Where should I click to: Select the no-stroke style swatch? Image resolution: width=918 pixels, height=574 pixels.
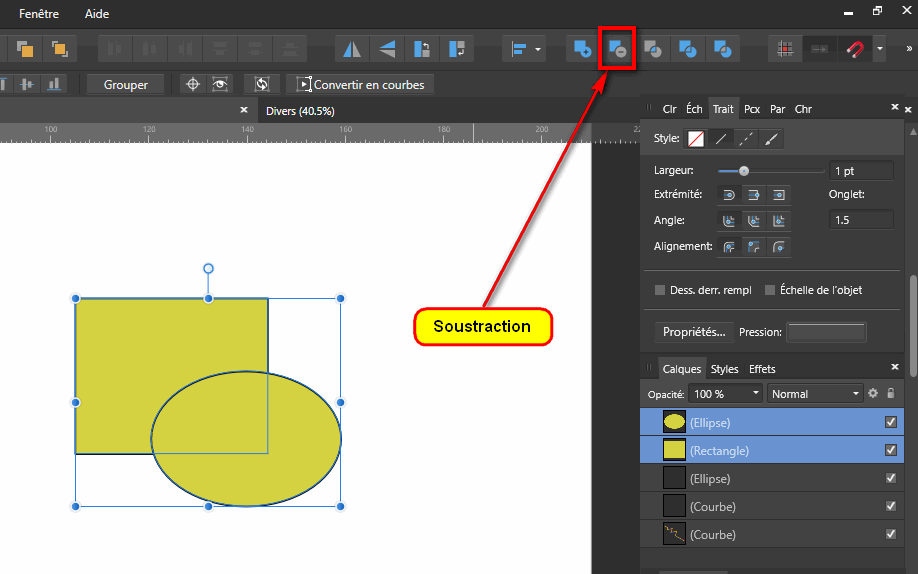click(x=696, y=139)
